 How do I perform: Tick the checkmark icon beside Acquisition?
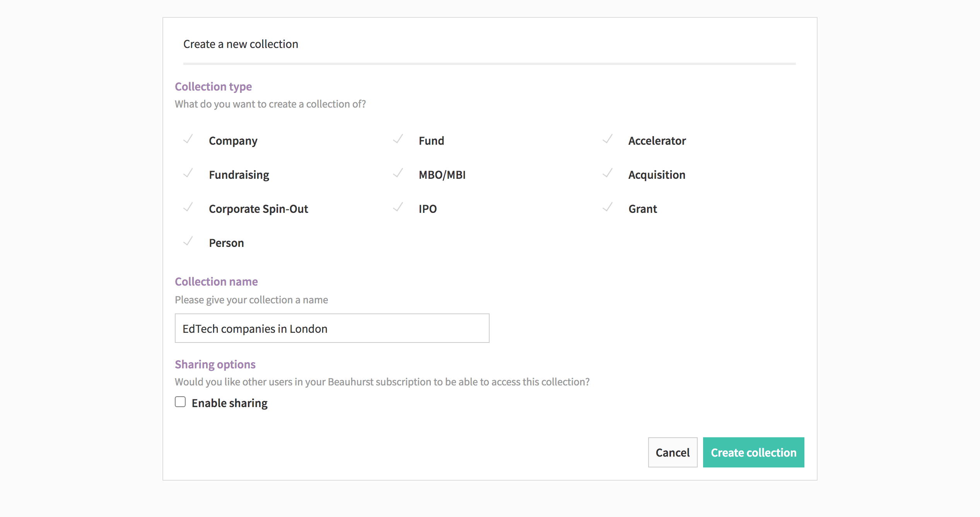[608, 173]
